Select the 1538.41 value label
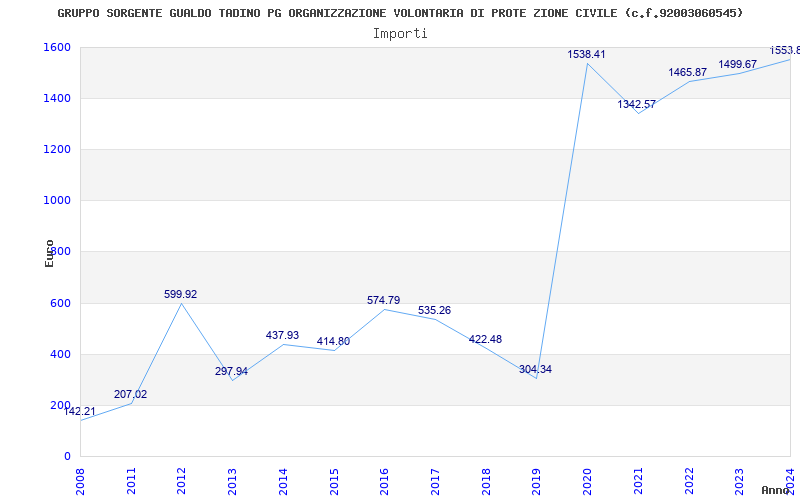This screenshot has width=800, height=500. point(586,55)
